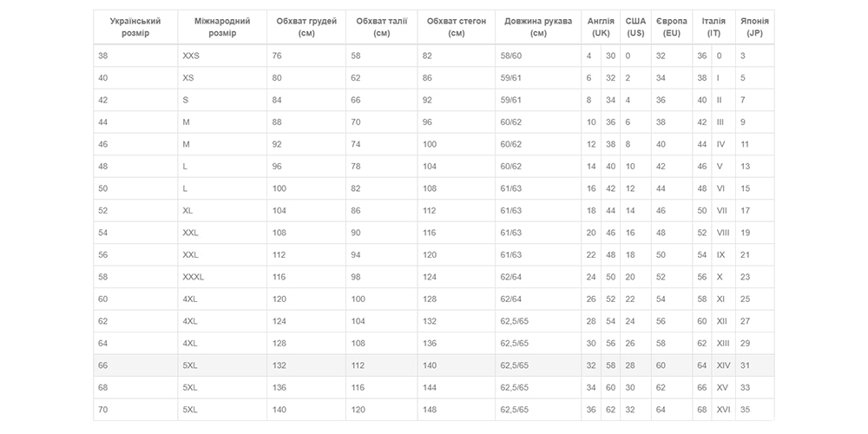Click the Italian size XVI cell
This screenshot has height=434, width=868.
(723, 410)
